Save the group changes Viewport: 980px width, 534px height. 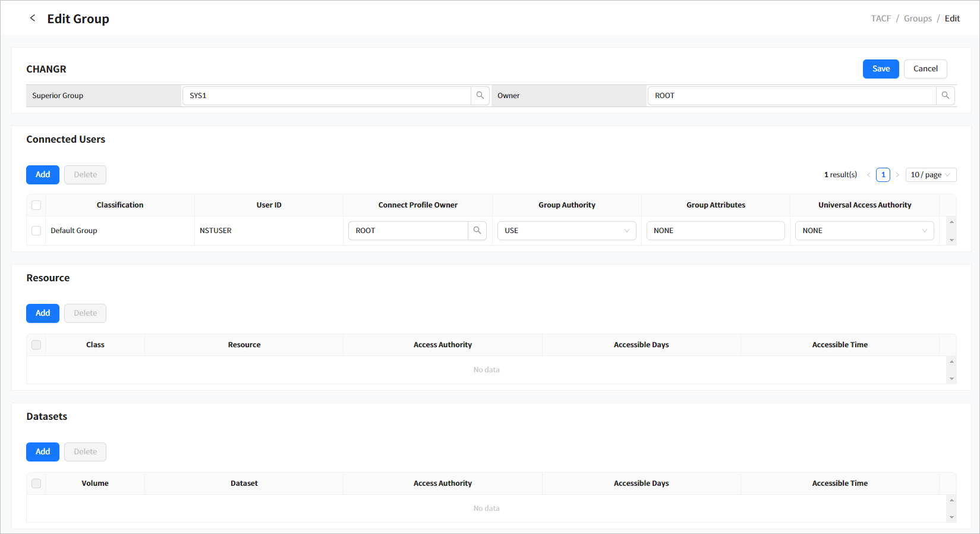tap(881, 69)
